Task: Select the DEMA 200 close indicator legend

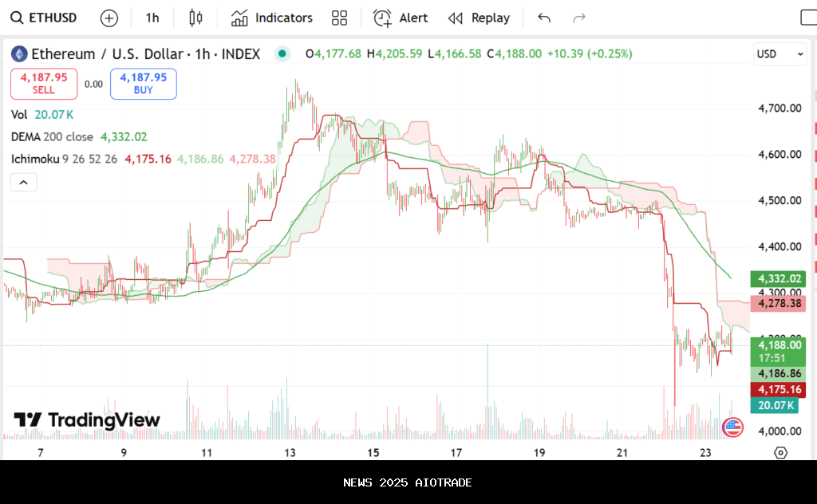Action: [x=52, y=137]
